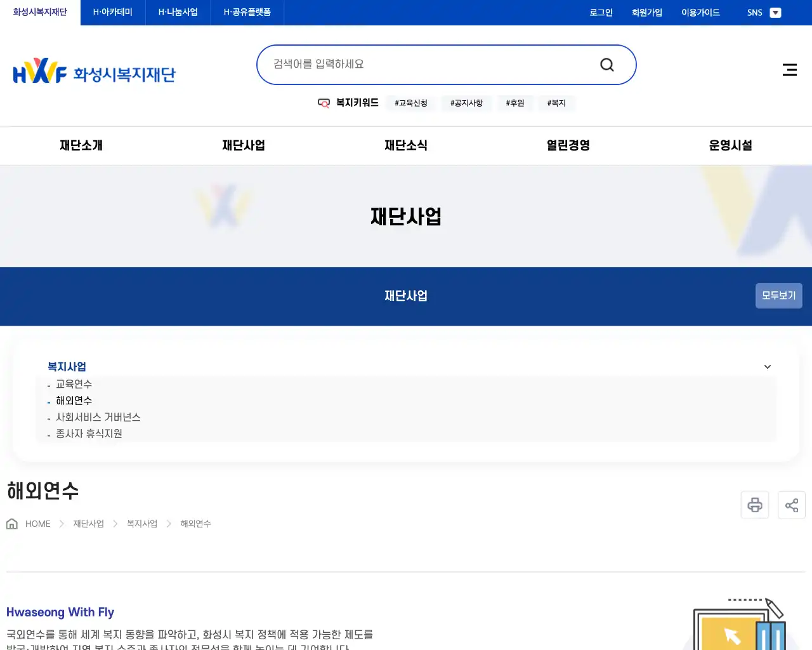Open the 교육연수 submenu link
812x650 pixels.
pos(73,383)
